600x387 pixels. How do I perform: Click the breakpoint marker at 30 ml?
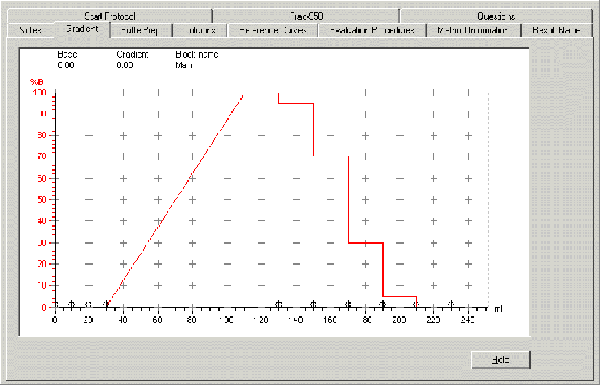click(106, 305)
